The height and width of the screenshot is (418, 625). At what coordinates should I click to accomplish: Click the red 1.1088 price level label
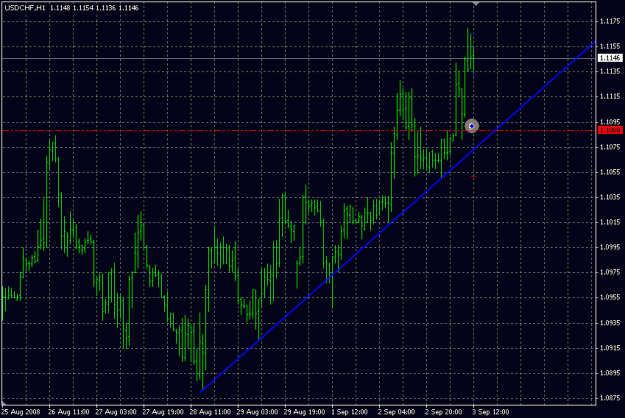coord(610,130)
